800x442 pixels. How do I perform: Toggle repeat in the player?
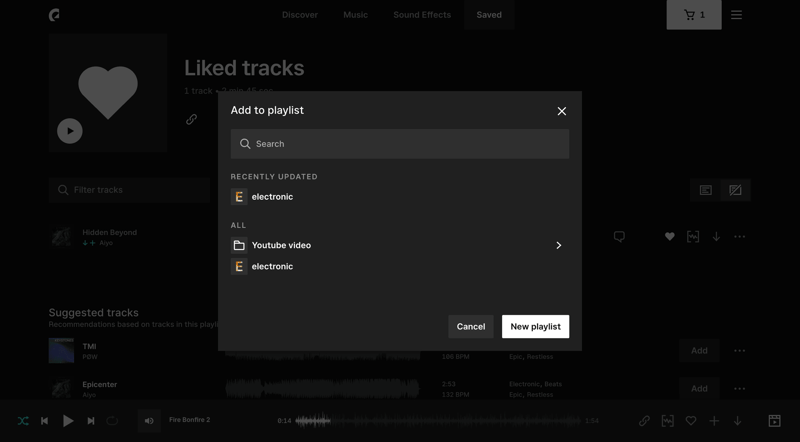tap(112, 421)
